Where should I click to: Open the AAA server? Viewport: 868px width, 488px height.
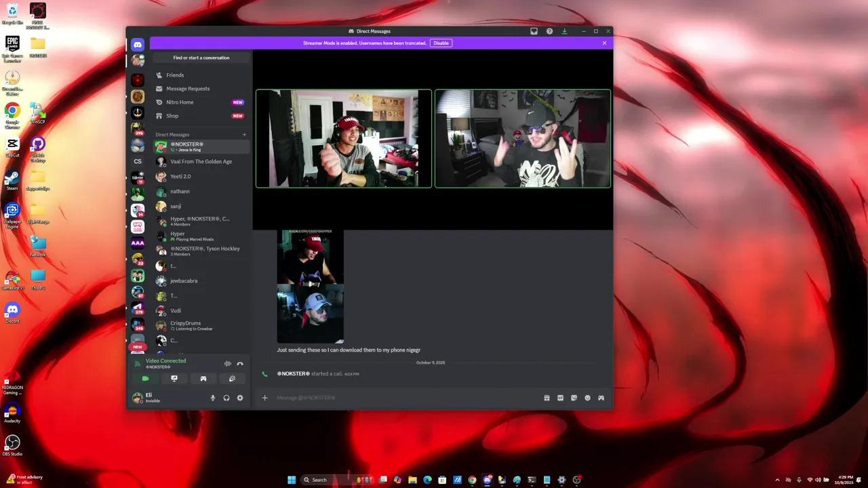[x=138, y=243]
